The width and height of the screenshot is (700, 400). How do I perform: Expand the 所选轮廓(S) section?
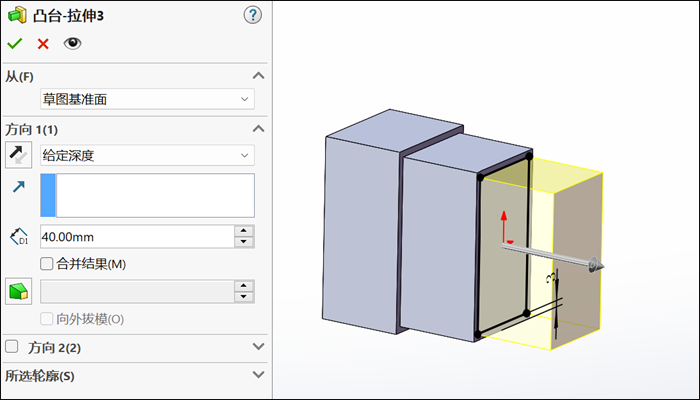point(258,375)
